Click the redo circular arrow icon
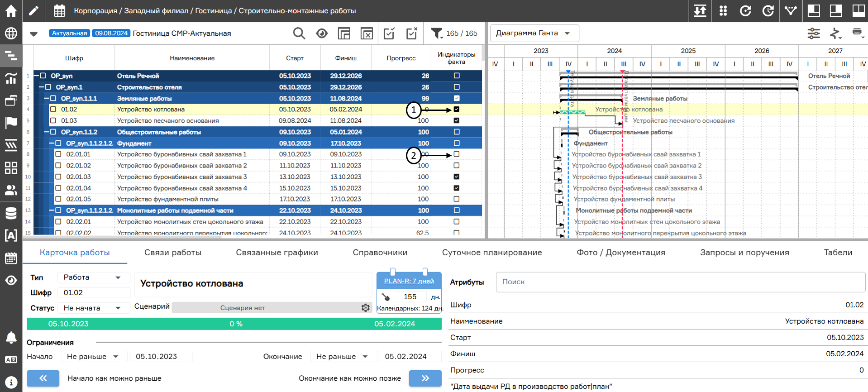 768,11
